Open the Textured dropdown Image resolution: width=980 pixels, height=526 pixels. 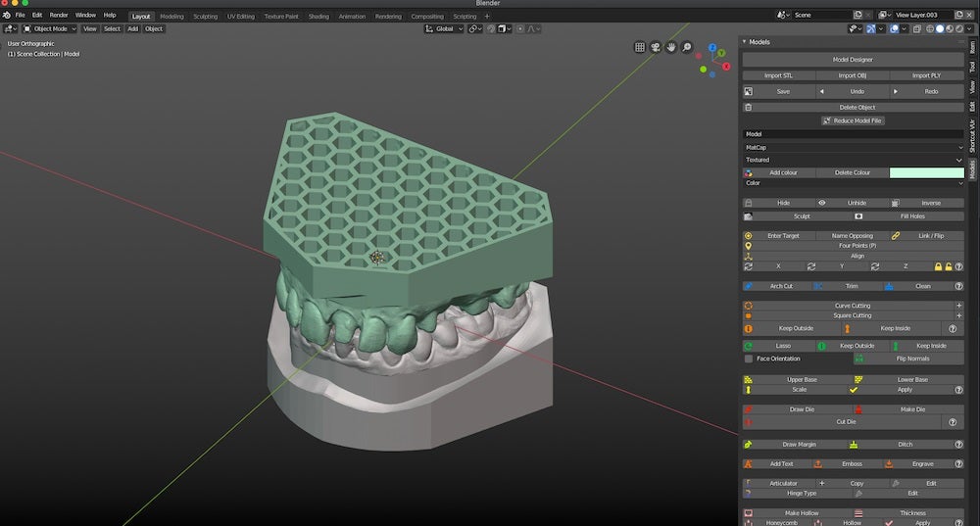pos(853,160)
